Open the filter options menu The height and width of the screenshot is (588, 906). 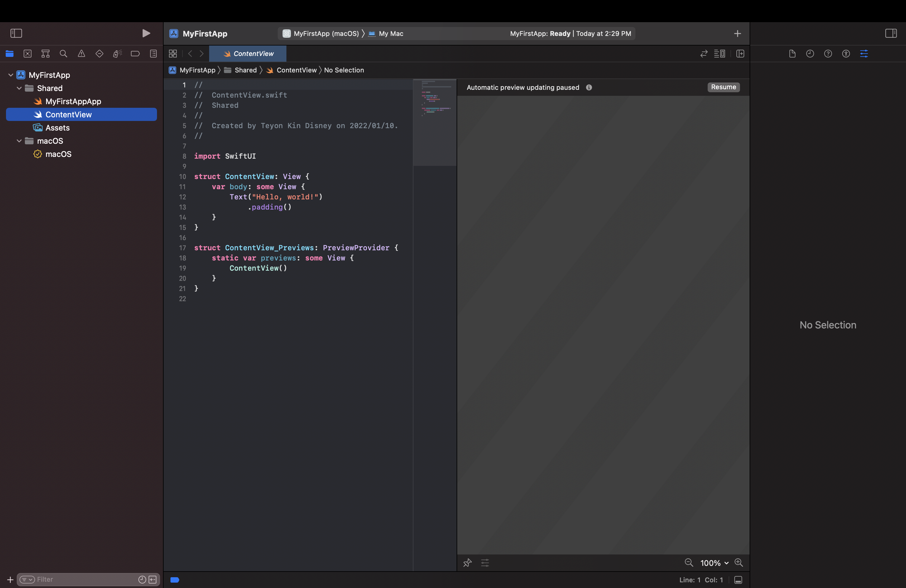click(x=27, y=579)
